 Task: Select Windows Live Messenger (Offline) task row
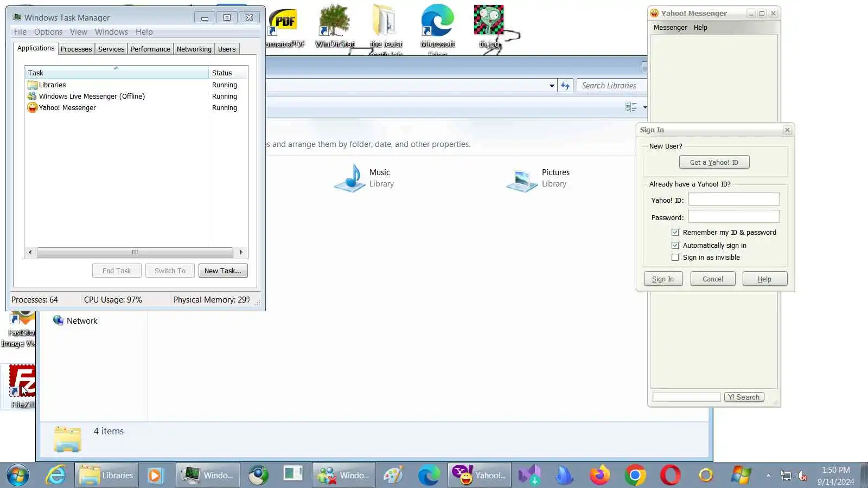pyautogui.click(x=136, y=97)
